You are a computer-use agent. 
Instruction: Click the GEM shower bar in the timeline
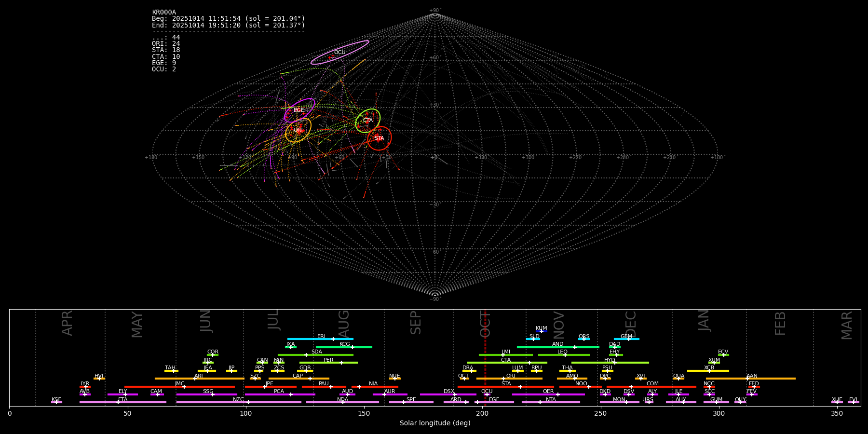coord(626,339)
